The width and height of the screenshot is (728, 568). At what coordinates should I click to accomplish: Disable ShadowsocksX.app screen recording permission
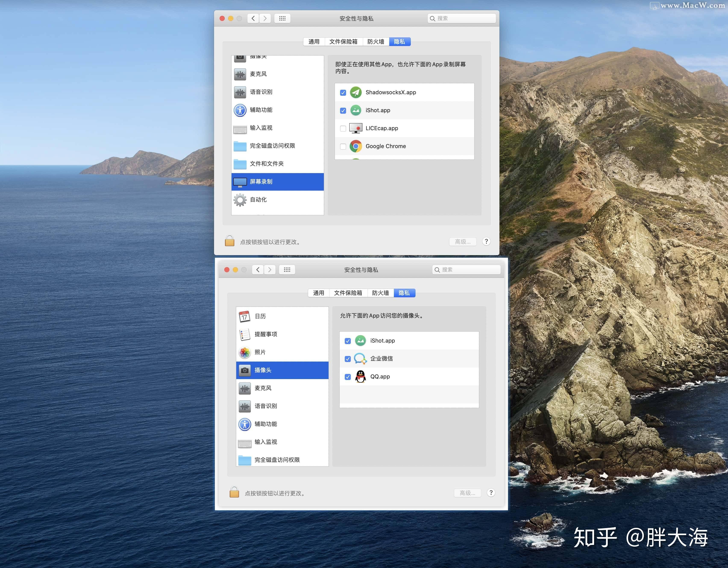point(343,92)
